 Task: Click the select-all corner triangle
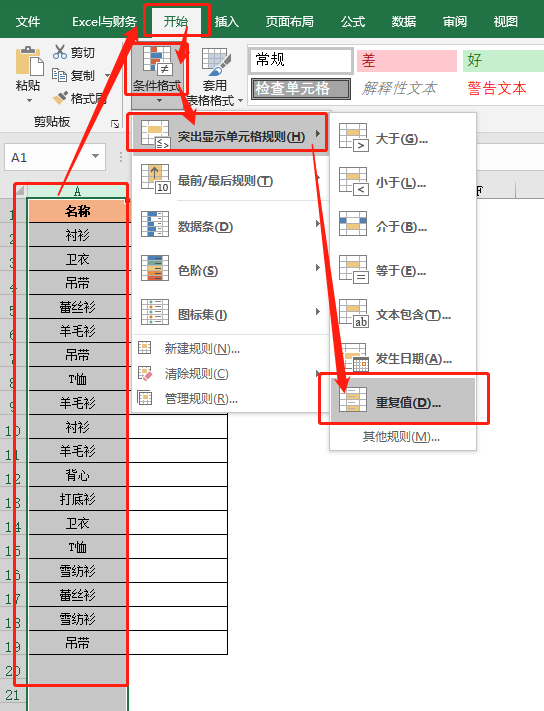click(x=20, y=190)
